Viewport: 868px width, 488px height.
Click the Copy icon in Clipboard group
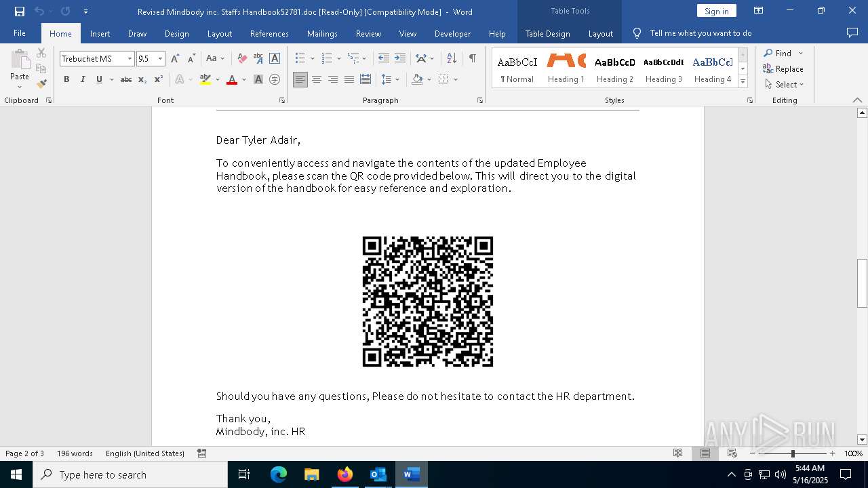[x=41, y=68]
